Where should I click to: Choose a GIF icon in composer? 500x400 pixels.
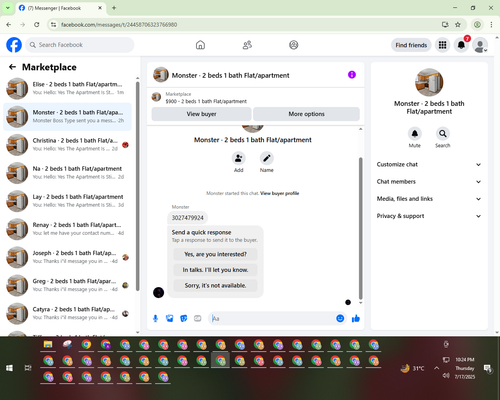[198, 319]
